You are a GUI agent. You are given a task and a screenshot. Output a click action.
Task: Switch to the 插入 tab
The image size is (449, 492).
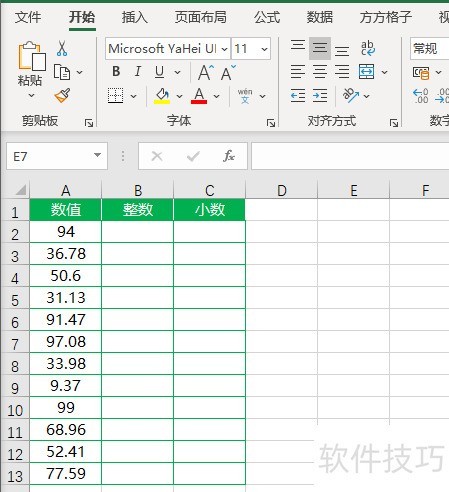[x=135, y=17]
